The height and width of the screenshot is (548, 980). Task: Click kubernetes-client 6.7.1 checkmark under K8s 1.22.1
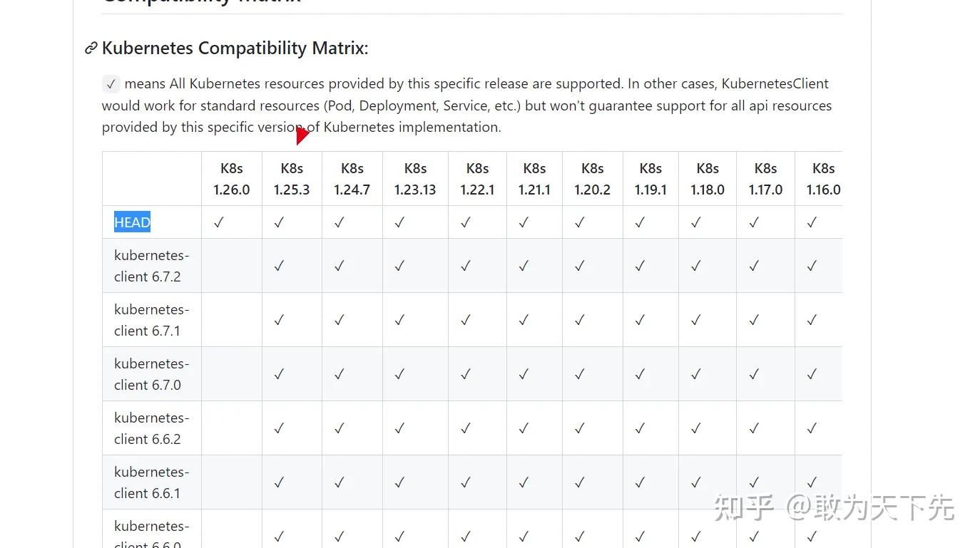pyautogui.click(x=466, y=320)
